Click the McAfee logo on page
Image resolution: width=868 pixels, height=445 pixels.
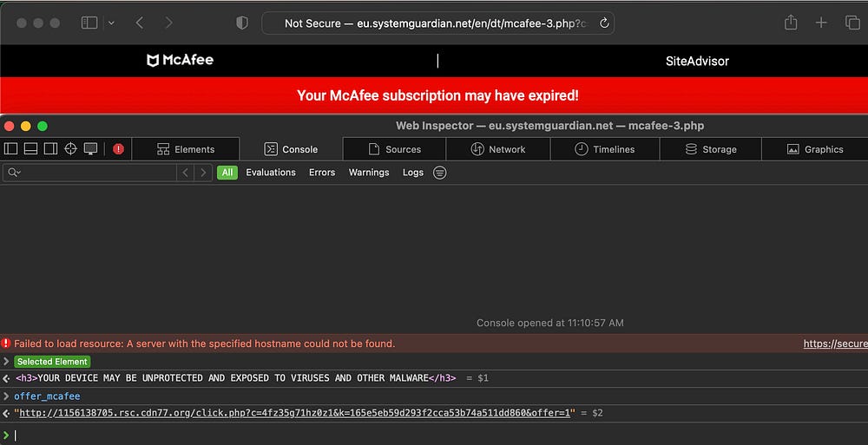pyautogui.click(x=180, y=61)
